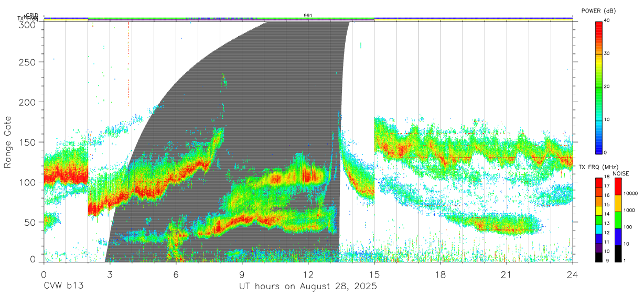Select the 30 tick on the POWER colorbar
The image size is (644, 297).
click(608, 53)
